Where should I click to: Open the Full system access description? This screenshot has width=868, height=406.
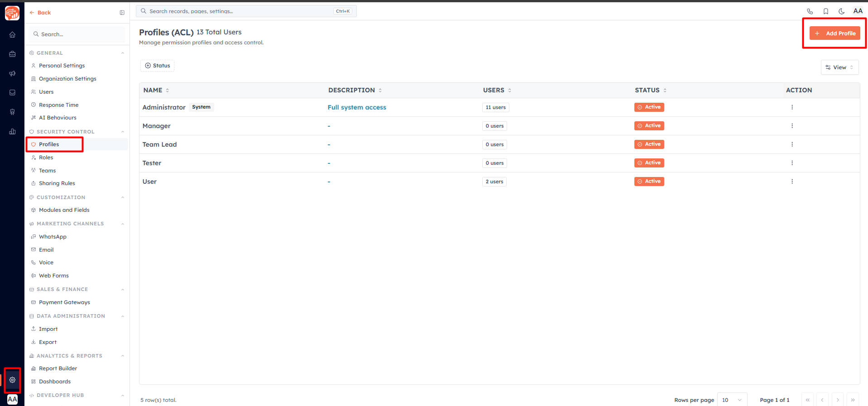coord(357,107)
